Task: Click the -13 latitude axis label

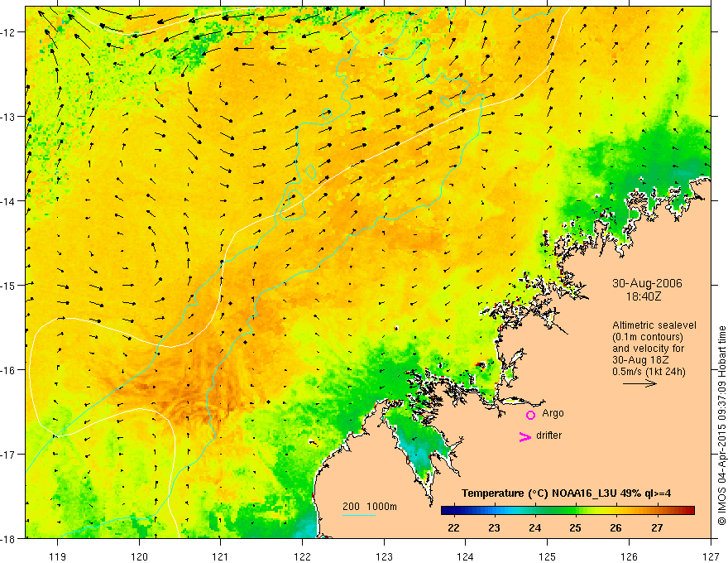Action: [x=8, y=117]
